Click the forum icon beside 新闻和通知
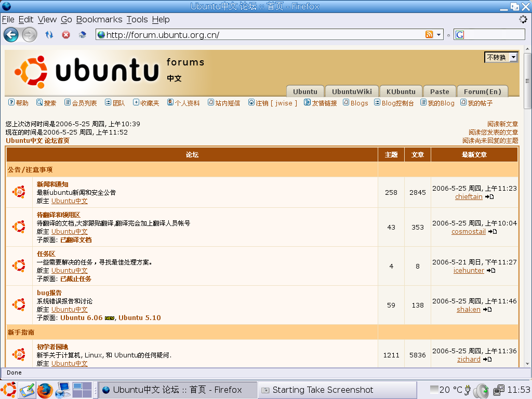This screenshot has width=532, height=399. coord(19,192)
